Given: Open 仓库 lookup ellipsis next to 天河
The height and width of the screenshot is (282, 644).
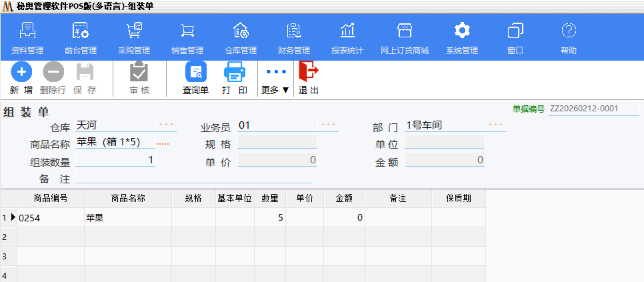Looking at the screenshot, I should [166, 125].
